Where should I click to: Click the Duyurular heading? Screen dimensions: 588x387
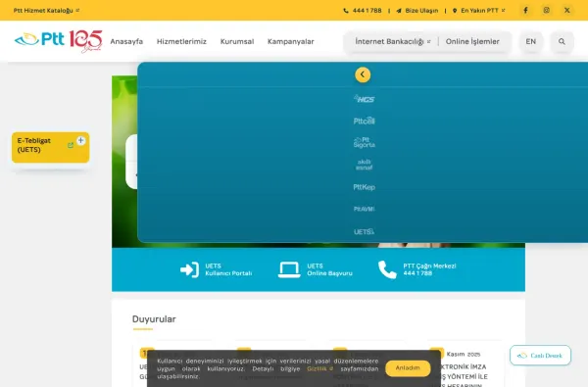coord(154,319)
